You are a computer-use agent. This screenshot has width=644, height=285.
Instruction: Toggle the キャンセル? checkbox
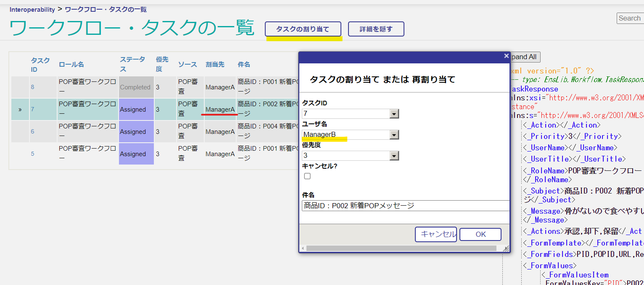coord(307,176)
